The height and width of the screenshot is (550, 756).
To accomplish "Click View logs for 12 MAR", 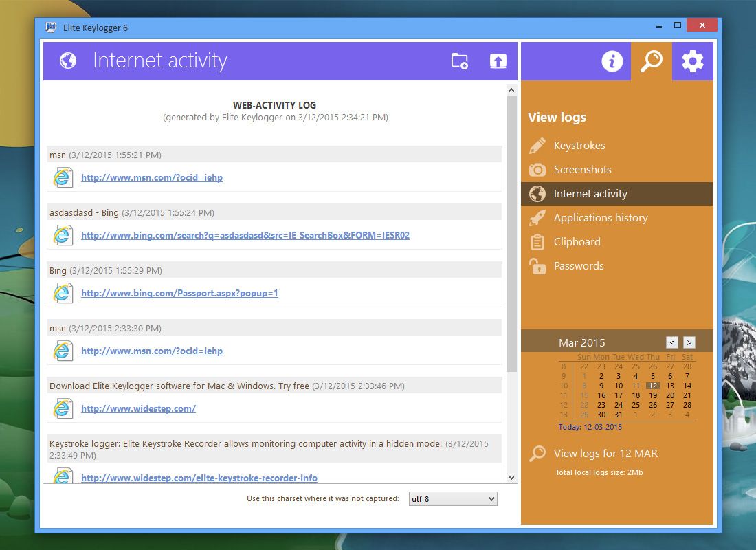I will (605, 454).
